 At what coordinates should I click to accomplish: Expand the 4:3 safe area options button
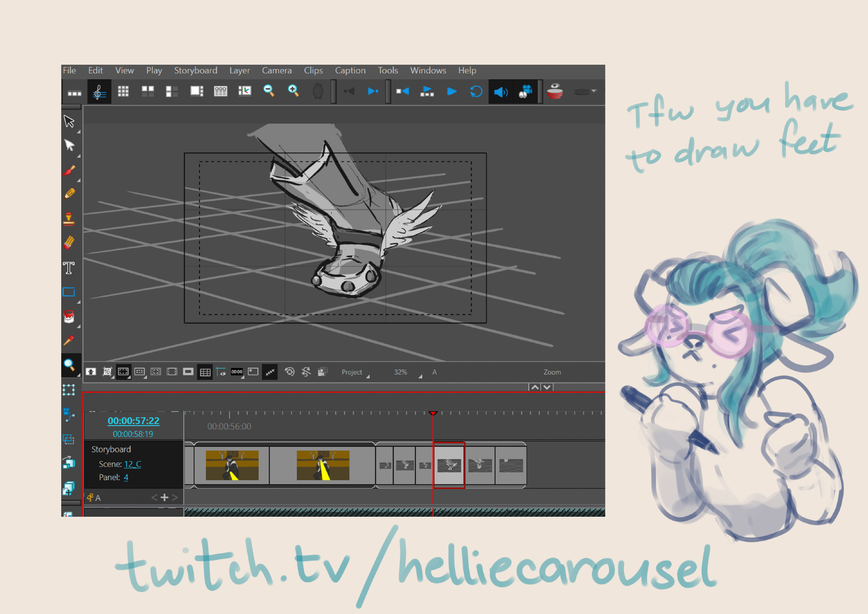(x=139, y=372)
